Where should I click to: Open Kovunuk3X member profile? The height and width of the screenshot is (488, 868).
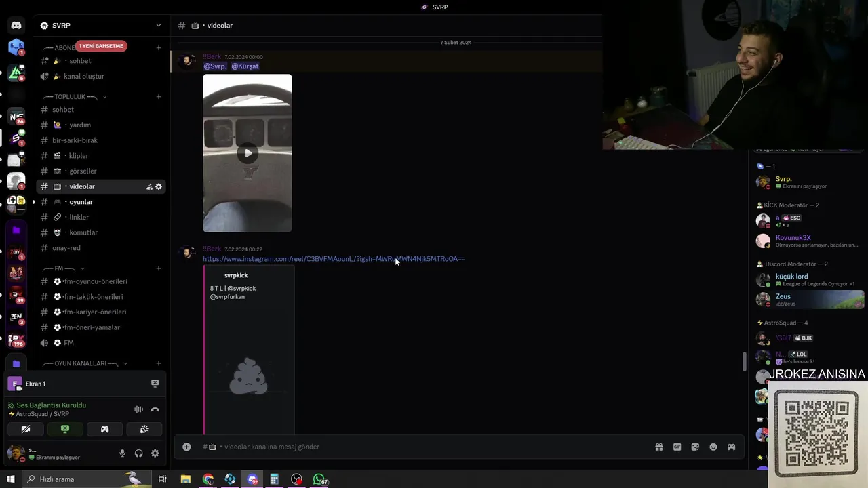(810, 241)
